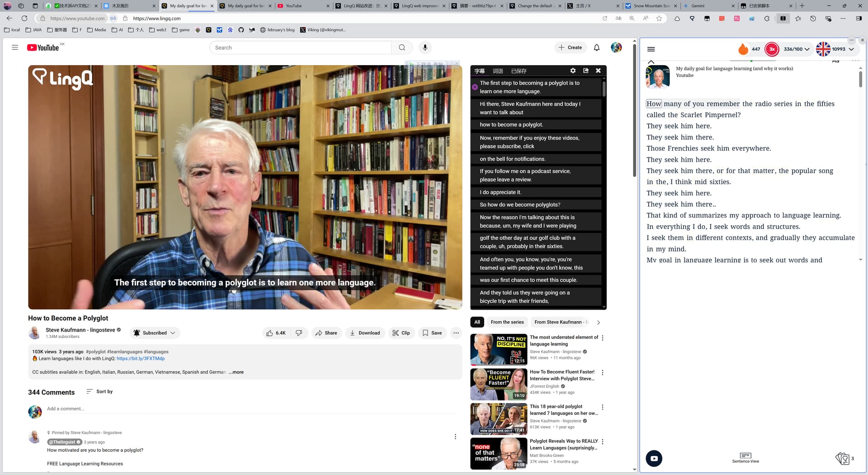Download the video
Image resolution: width=868 pixels, height=475 pixels.
[x=365, y=333]
